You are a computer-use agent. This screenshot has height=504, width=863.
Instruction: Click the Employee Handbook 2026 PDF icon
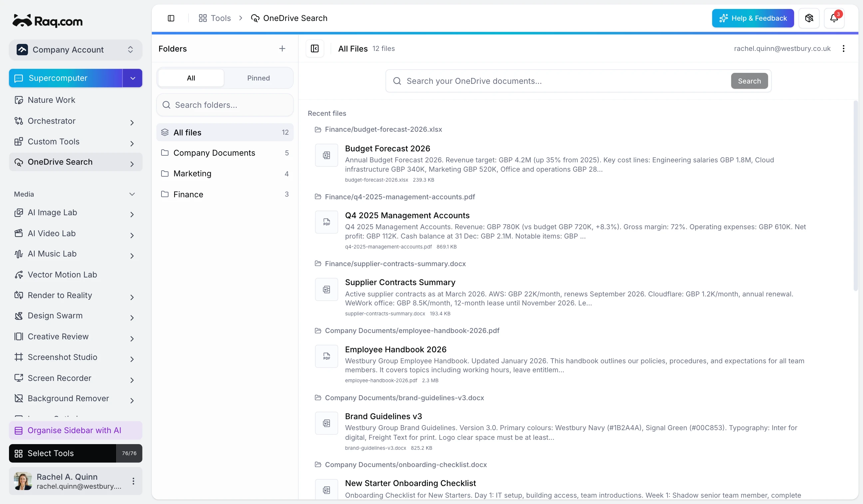[x=326, y=356]
